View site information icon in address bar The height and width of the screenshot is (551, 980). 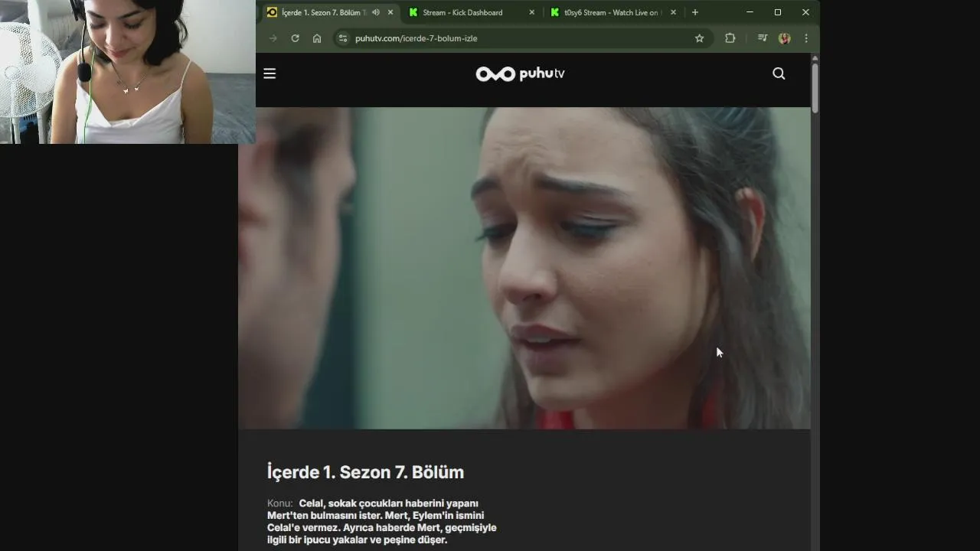point(343,38)
